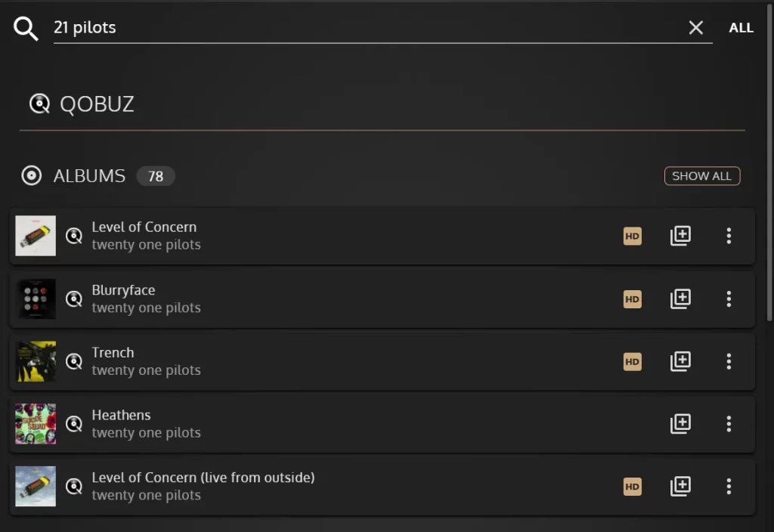Open the Trench album title
The image size is (774, 532).
113,352
